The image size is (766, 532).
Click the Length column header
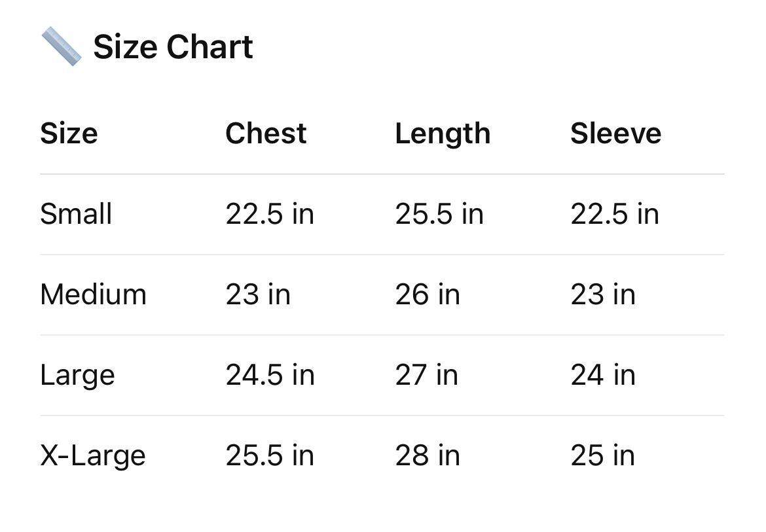[x=443, y=134]
